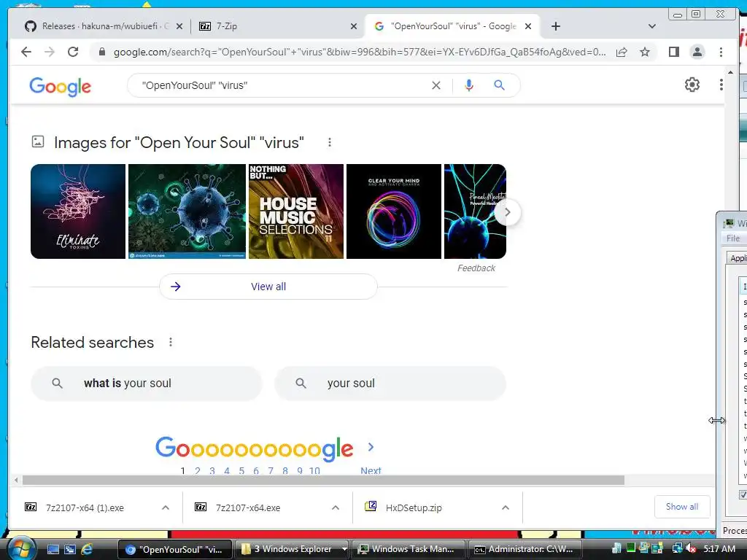Launch Internet Explorer from quick launch
The width and height of the screenshot is (747, 560).
86,549
